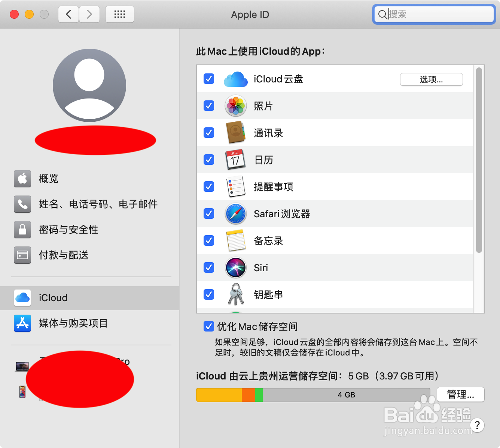Click the Photos app icon

tap(236, 106)
